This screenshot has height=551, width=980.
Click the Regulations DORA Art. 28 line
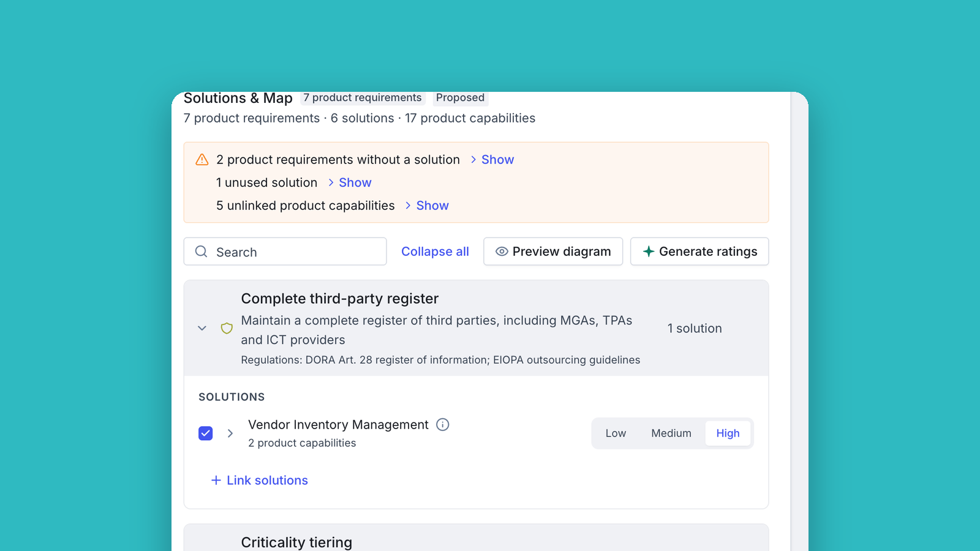pos(440,360)
